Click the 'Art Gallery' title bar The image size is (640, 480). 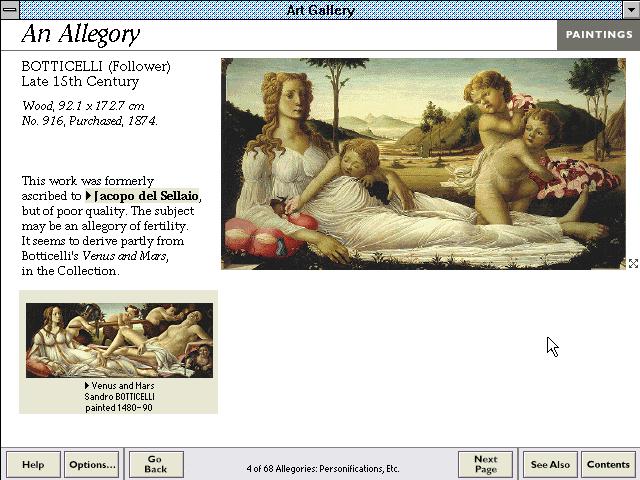(x=320, y=10)
